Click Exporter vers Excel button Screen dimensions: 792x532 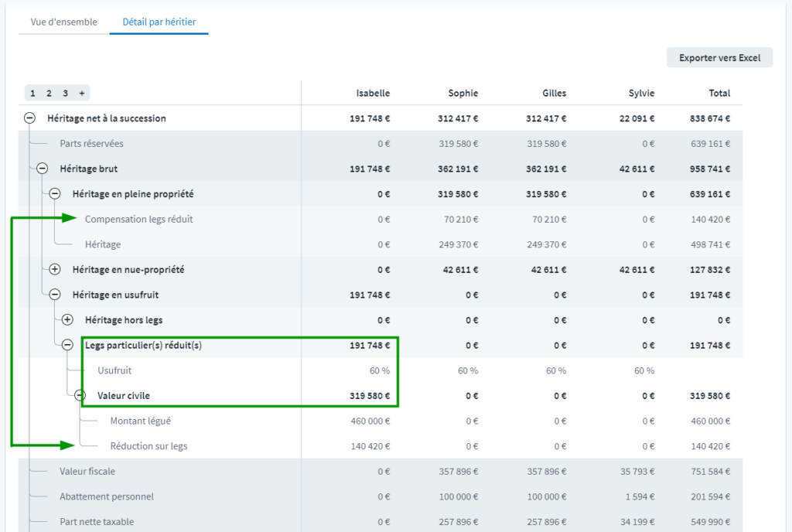[719, 58]
